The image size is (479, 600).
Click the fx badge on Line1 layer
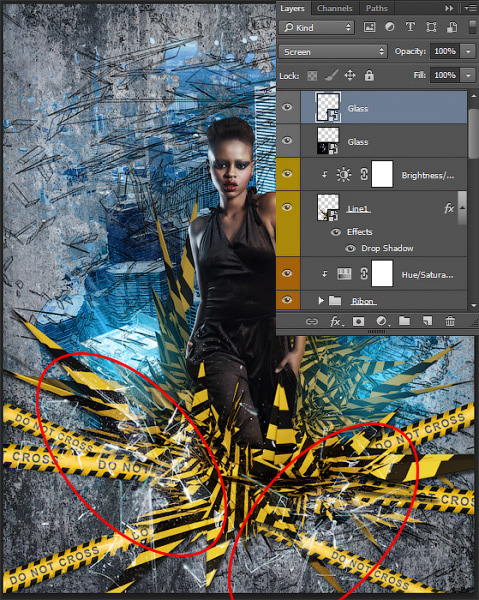pyautogui.click(x=449, y=209)
